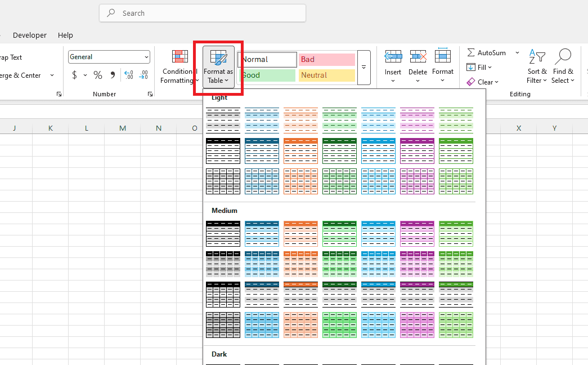The height and width of the screenshot is (365, 588).
Task: Open Alignment group dialog launcher
Action: click(x=59, y=94)
